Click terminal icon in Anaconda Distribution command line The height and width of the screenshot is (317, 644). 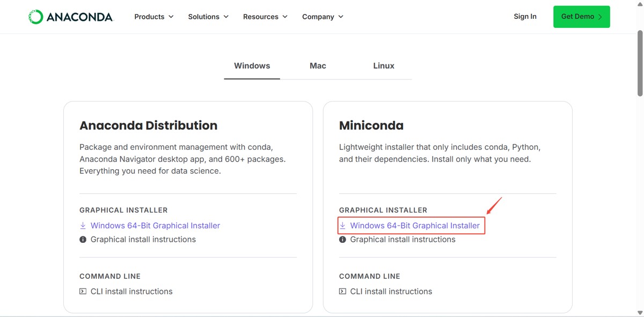coord(83,291)
